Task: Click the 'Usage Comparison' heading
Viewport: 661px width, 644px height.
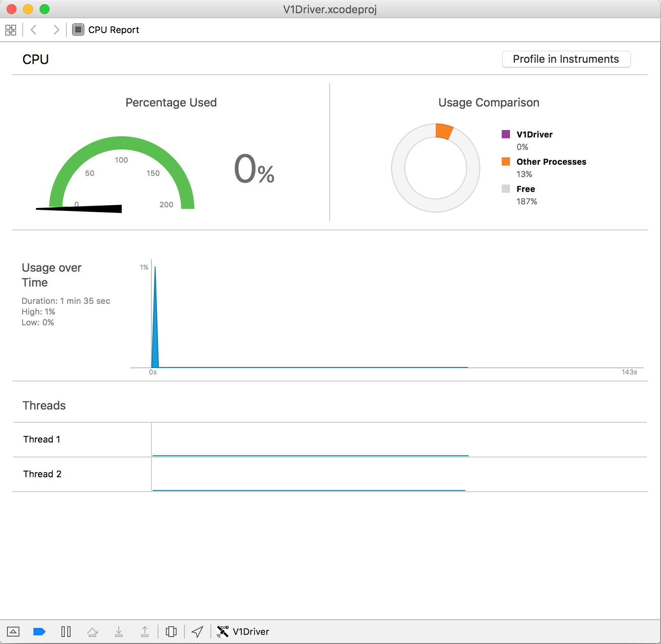Action: (x=489, y=102)
